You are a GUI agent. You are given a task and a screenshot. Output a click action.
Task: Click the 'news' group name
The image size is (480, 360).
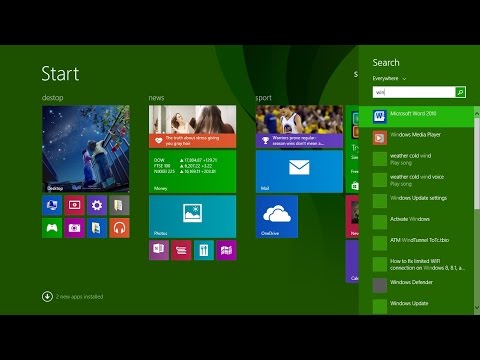coord(156,98)
